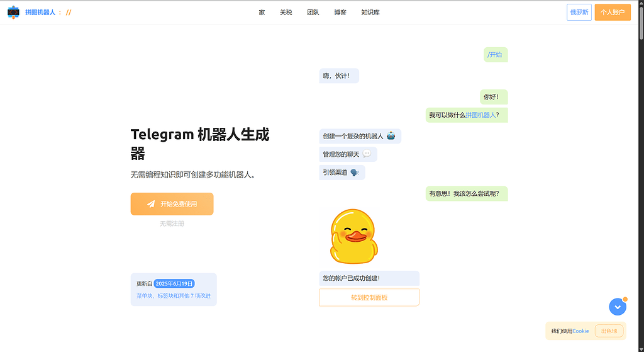This screenshot has width=644, height=352.
Task: Click the speaking head emoji beside 引领渠道
Action: [355, 173]
